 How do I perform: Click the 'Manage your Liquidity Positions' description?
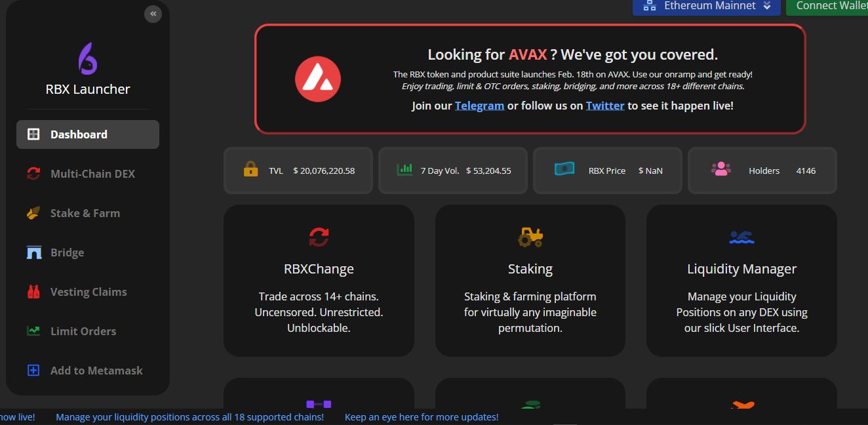coord(741,312)
